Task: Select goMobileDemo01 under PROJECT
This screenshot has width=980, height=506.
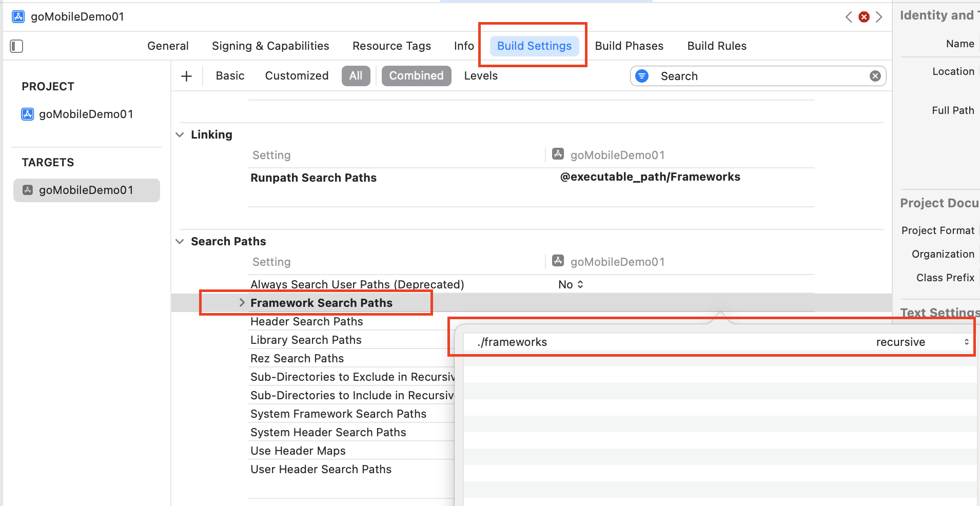Action: coord(86,114)
